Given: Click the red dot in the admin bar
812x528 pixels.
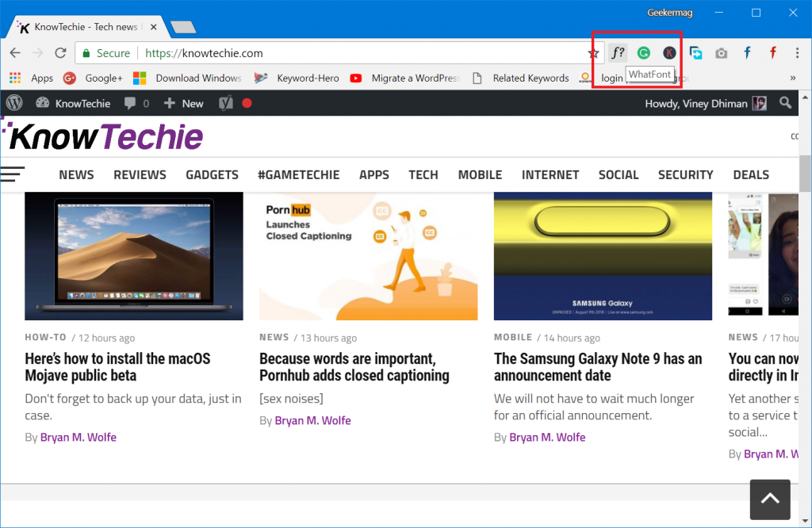Looking at the screenshot, I should pyautogui.click(x=247, y=103).
